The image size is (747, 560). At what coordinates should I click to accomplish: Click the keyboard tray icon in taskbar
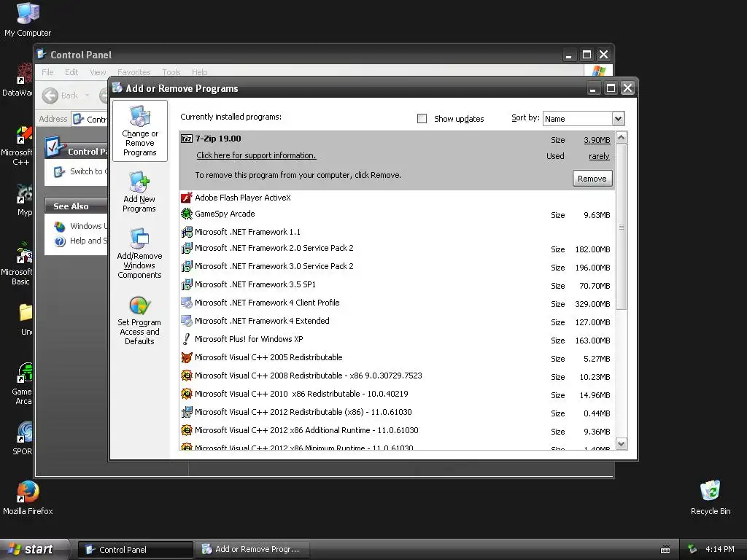click(665, 550)
